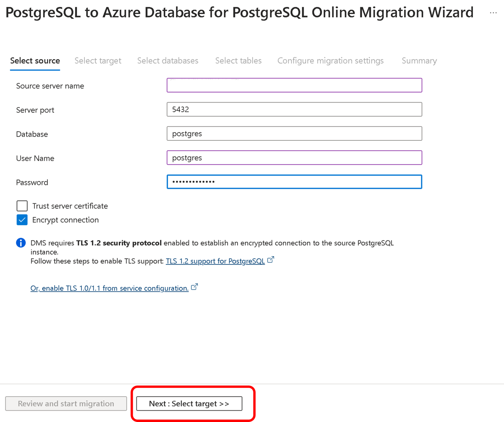Enable Trust server certificate checkbox
This screenshot has height=422, width=504.
[x=22, y=206]
